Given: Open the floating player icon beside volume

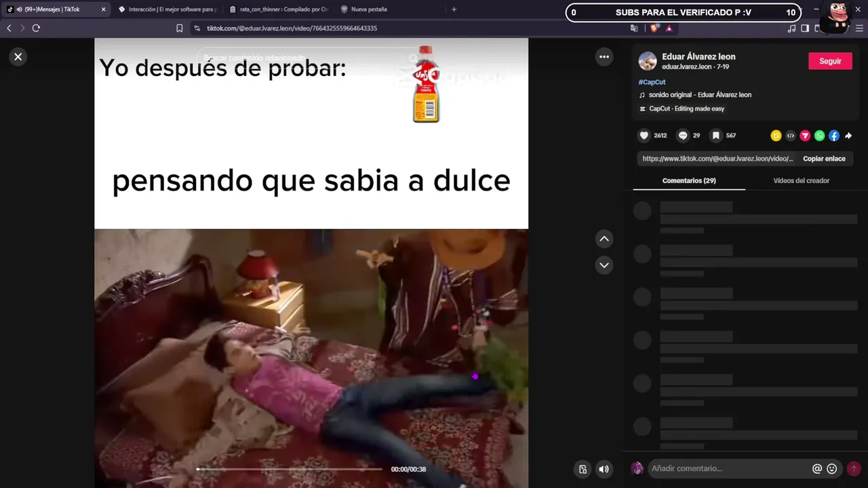Looking at the screenshot, I should coord(583,469).
